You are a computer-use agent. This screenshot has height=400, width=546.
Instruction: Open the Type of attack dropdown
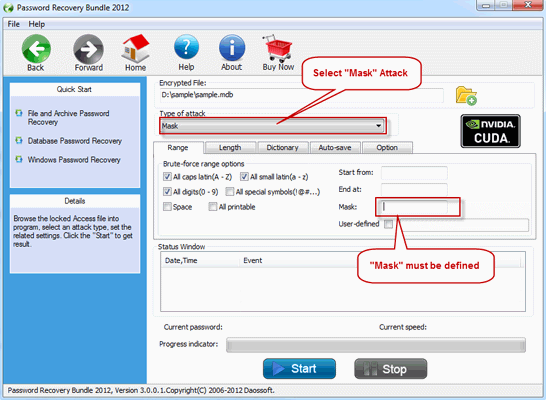tap(273, 126)
